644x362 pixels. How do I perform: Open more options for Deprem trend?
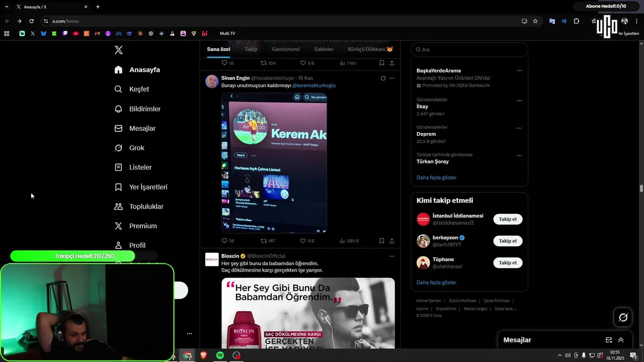[519, 128]
